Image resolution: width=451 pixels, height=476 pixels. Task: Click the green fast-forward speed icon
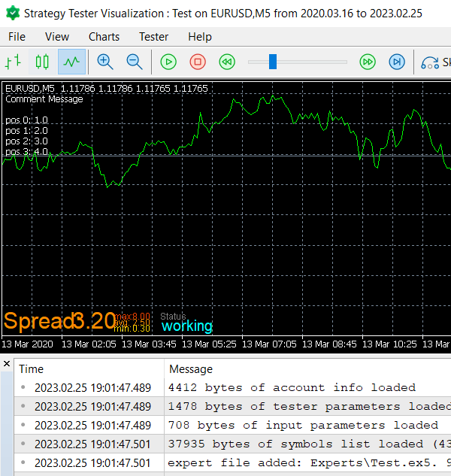click(x=368, y=62)
